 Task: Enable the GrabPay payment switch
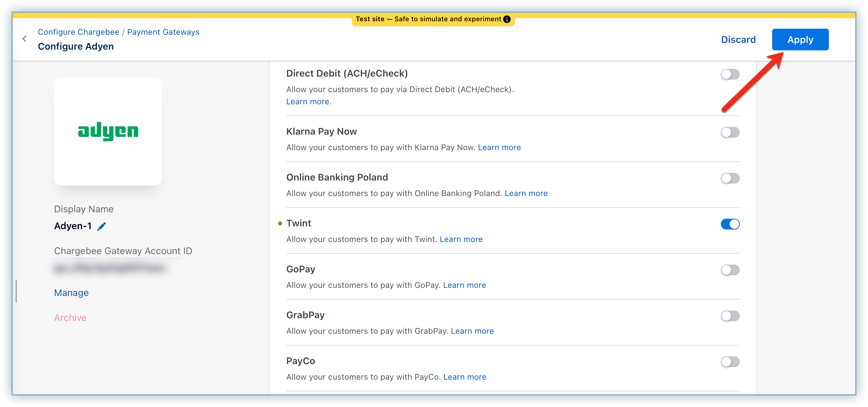point(730,316)
